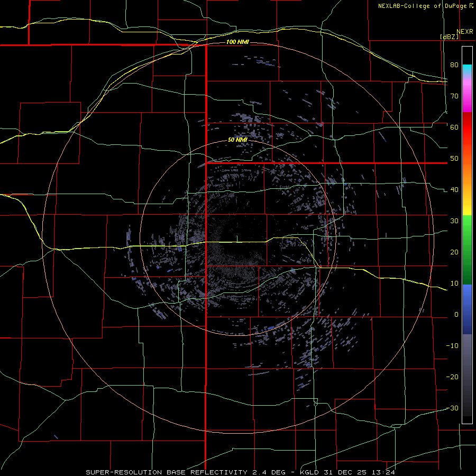The width and height of the screenshot is (476, 476).
Task: Click the 60 value on the dBZ scale
Action: coord(454,127)
